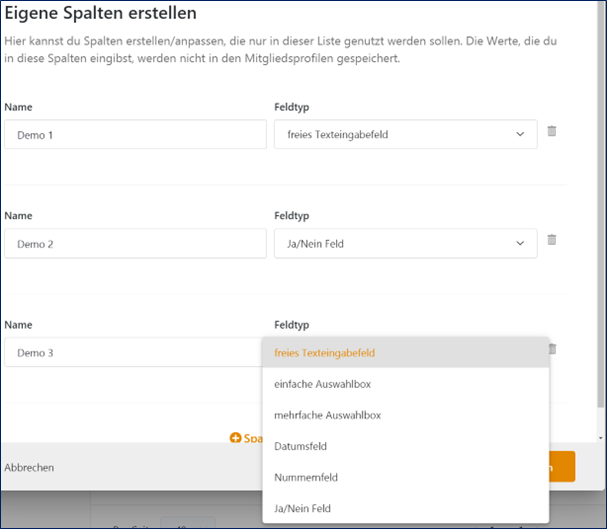Click the scrollbar down arrow
Screen dimensions: 607x529
pyautogui.click(x=601, y=438)
